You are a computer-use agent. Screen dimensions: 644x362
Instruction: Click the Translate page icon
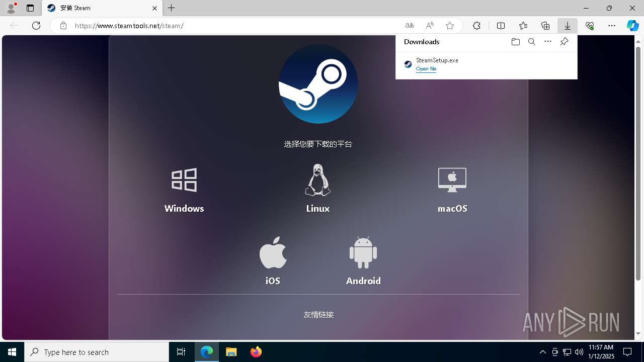[x=410, y=26]
